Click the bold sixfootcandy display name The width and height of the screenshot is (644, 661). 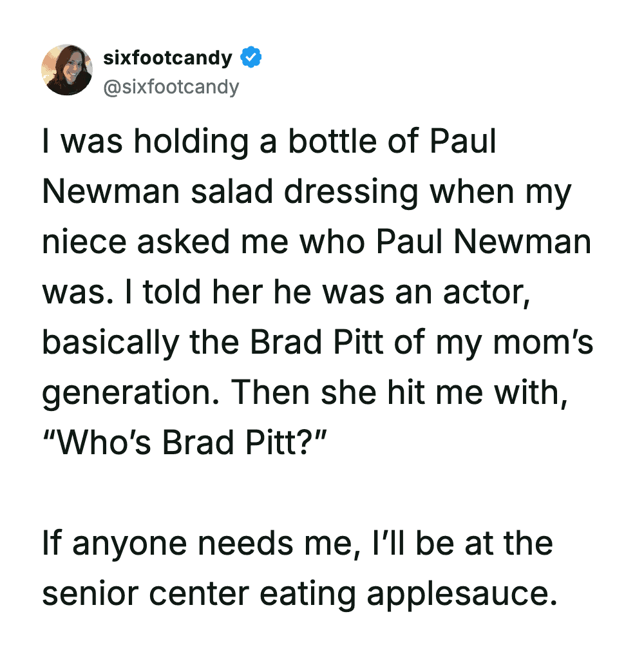[x=167, y=59]
